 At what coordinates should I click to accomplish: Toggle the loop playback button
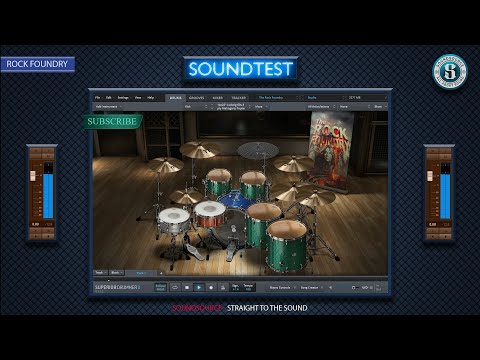pyautogui.click(x=175, y=287)
